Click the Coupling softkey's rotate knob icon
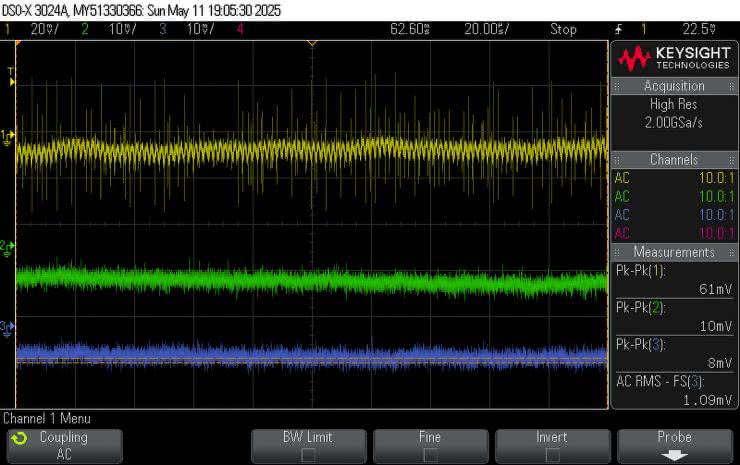 coord(17,439)
